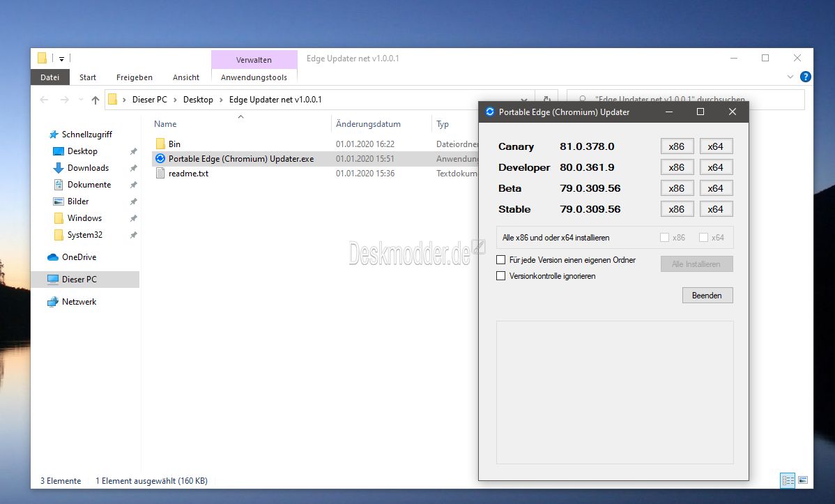
Task: Click the System32 folder icon in the sidebar
Action: point(59,235)
